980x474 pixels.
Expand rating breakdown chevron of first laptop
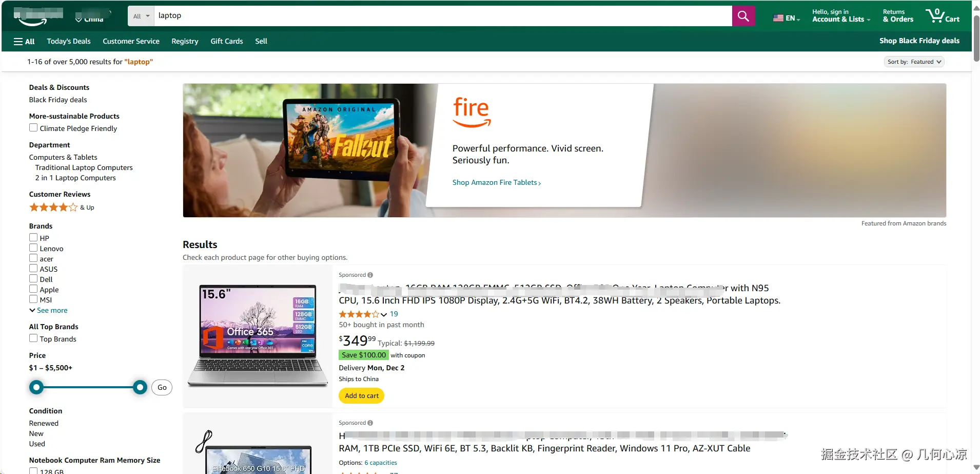384,315
